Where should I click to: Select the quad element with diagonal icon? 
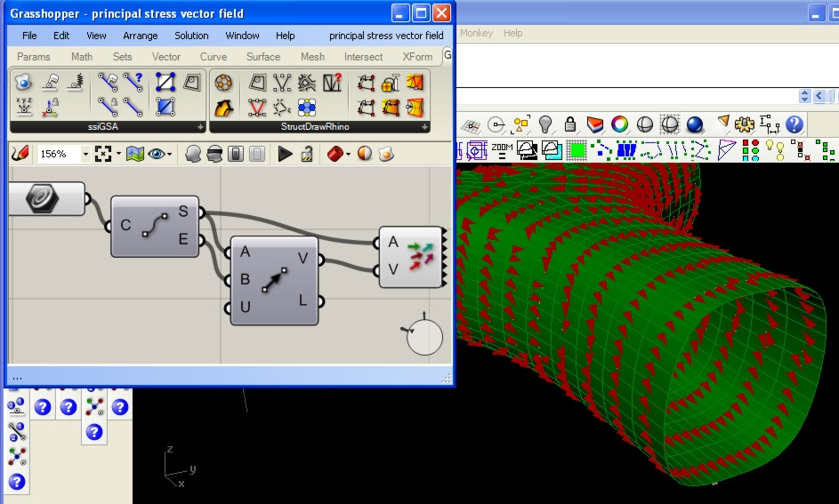coord(165,83)
